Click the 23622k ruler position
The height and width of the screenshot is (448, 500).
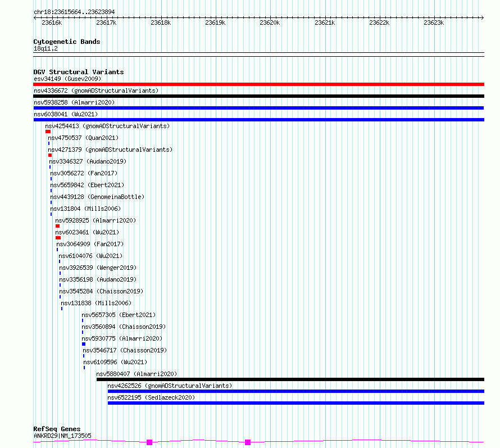tap(379, 22)
